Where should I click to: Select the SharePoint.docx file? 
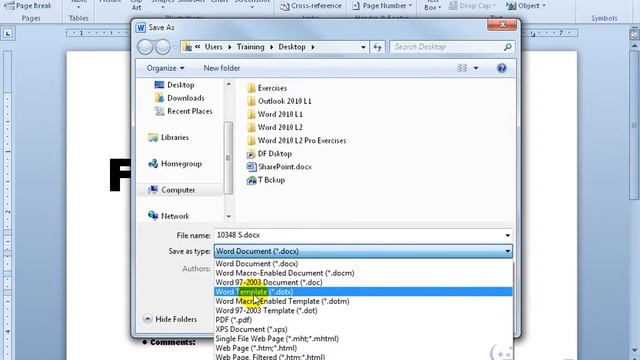[x=279, y=167]
